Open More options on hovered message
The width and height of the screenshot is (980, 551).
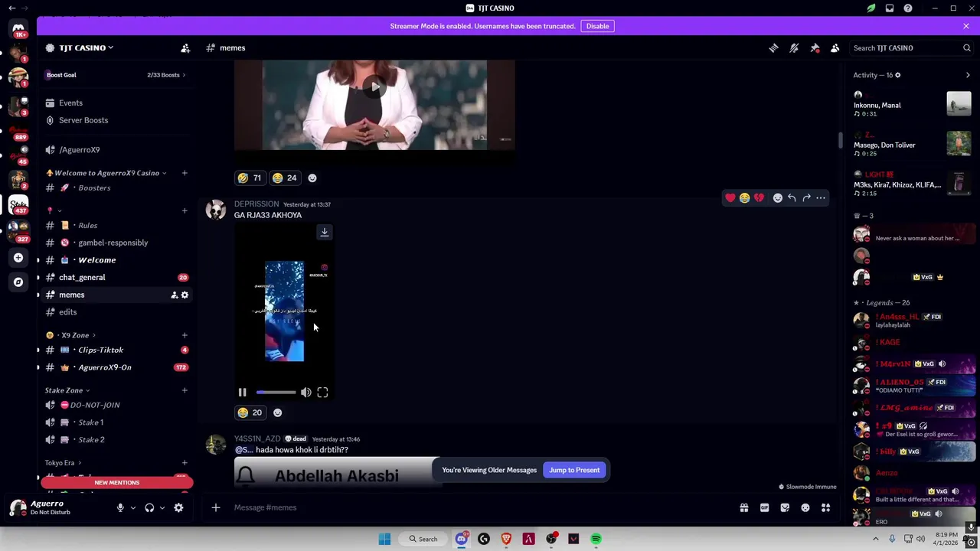coord(821,198)
